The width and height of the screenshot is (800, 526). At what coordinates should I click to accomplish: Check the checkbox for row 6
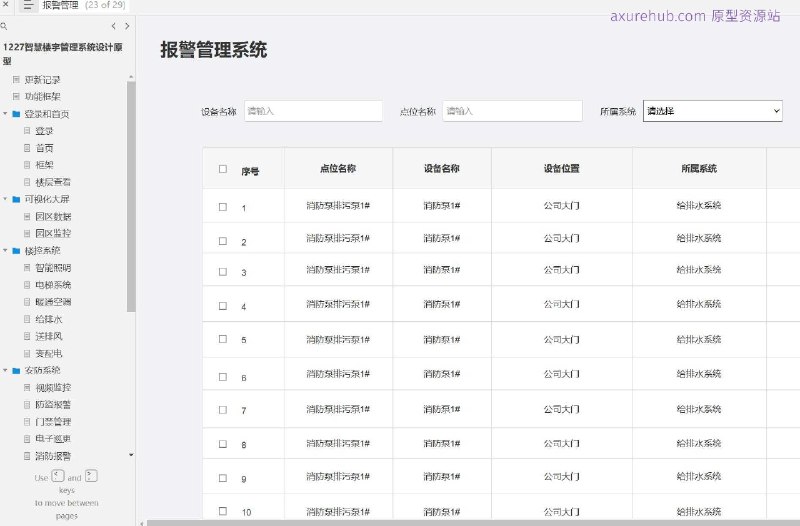pos(223,377)
